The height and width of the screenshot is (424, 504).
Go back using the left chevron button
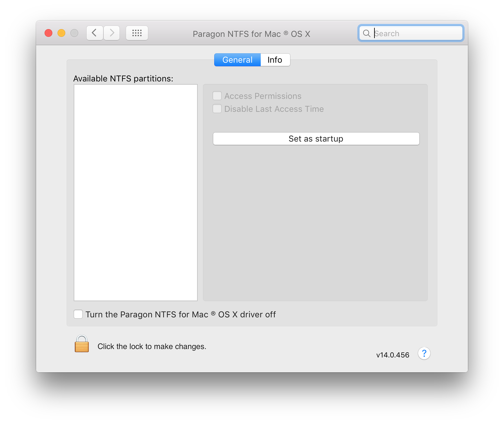95,33
